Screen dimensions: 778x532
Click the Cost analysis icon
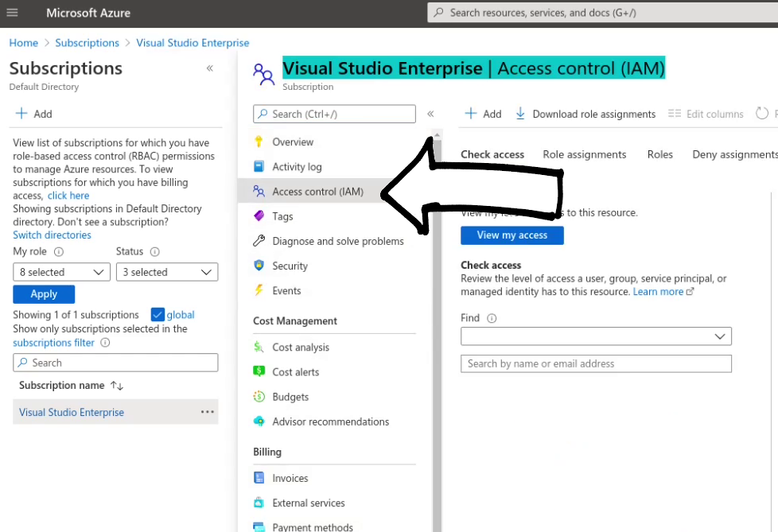click(259, 347)
